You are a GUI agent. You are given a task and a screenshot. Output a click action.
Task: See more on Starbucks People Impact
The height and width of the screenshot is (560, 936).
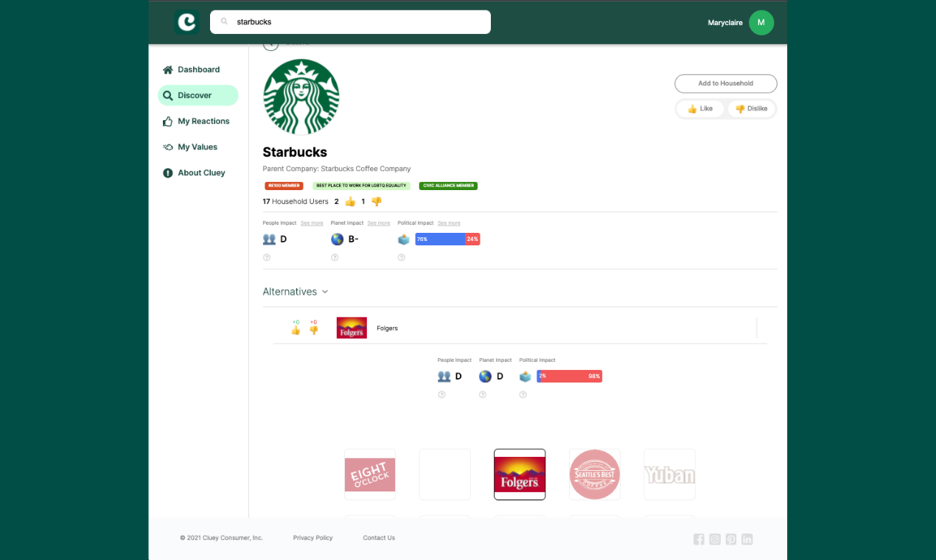312,223
